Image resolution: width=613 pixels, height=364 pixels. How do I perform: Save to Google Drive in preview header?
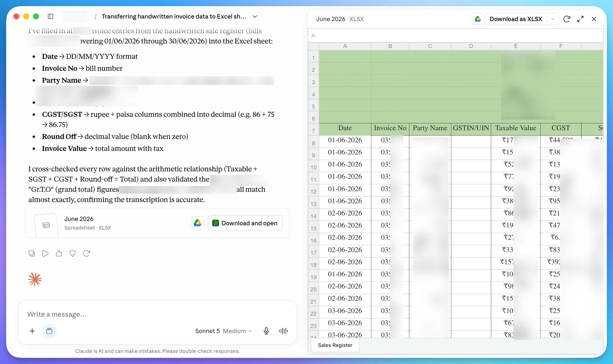click(x=478, y=19)
